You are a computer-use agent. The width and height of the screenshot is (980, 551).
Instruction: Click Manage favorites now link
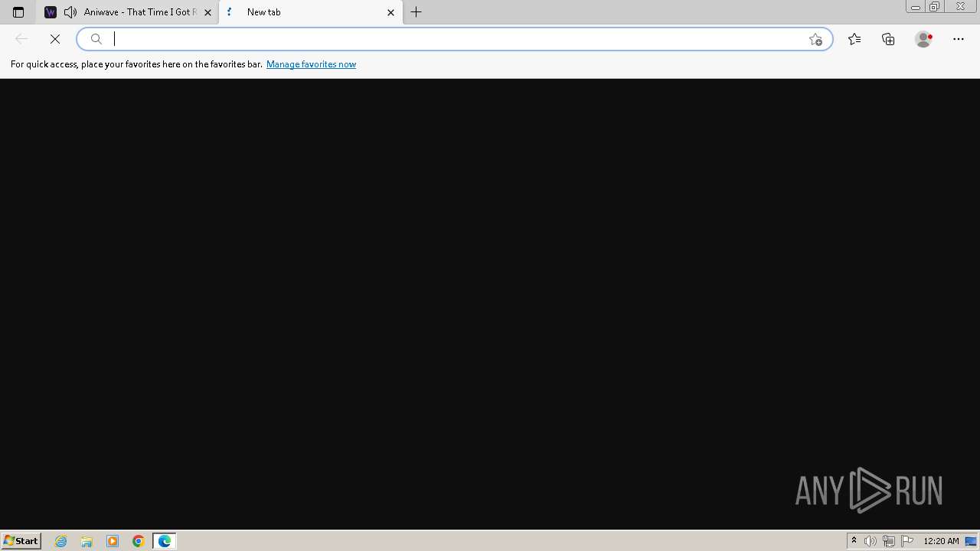point(311,64)
